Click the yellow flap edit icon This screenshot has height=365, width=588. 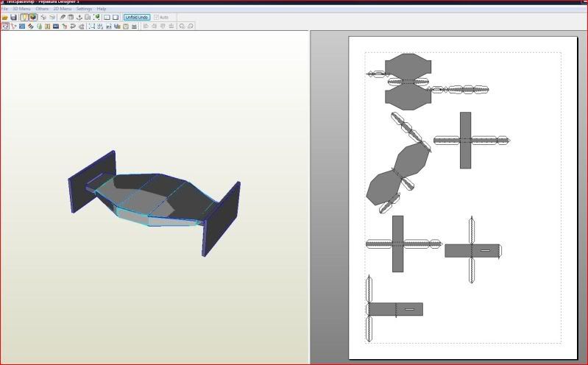tap(47, 26)
